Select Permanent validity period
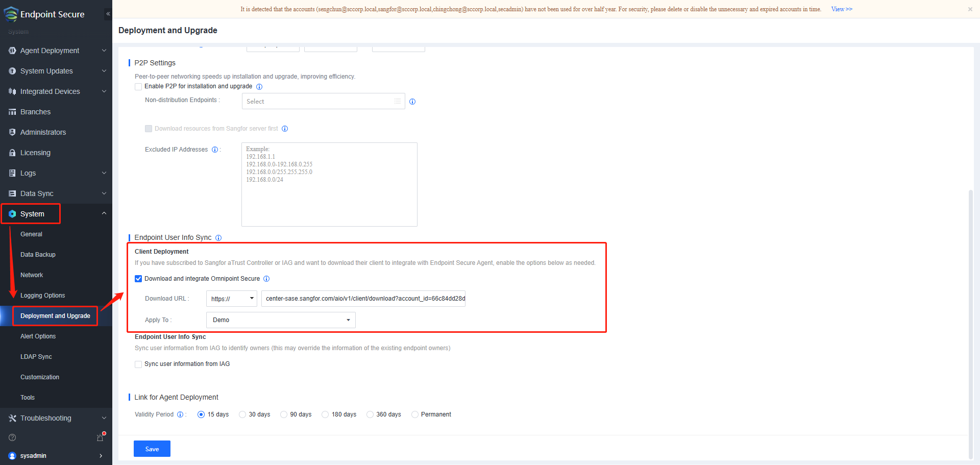The height and width of the screenshot is (465, 980). [415, 414]
